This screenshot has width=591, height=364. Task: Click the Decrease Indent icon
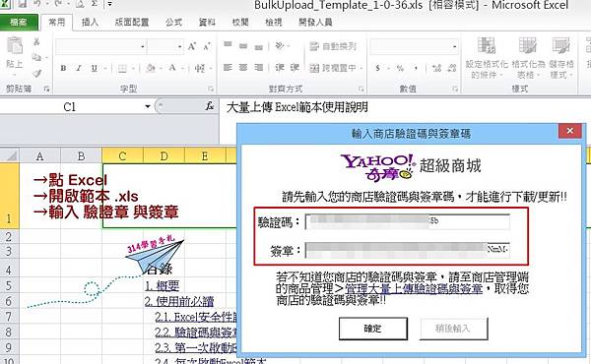(280, 67)
